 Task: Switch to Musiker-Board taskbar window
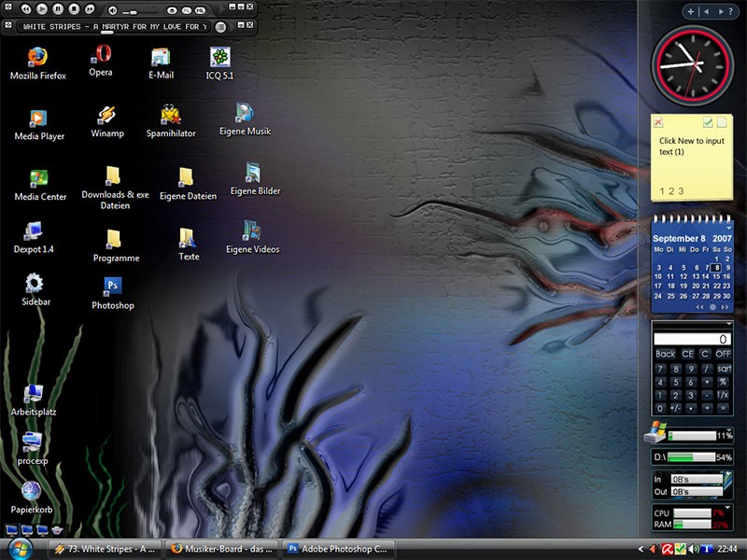[222, 549]
